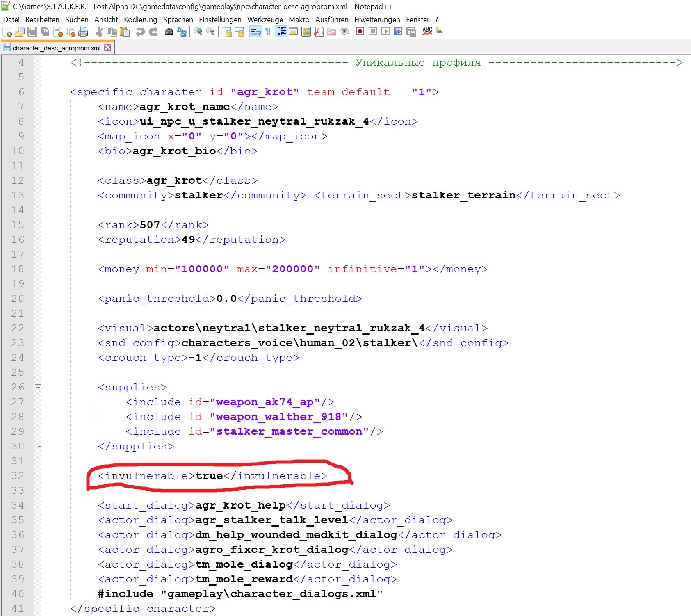Toggle synchronized horizontal scrolling icon
691x616 pixels.
click(239, 32)
